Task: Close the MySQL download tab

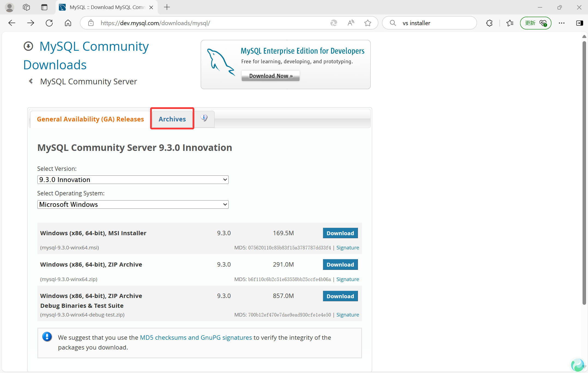Action: (x=151, y=7)
